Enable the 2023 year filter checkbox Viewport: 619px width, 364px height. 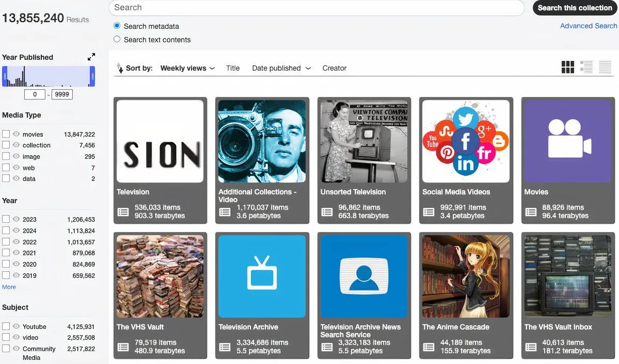pos(6,219)
